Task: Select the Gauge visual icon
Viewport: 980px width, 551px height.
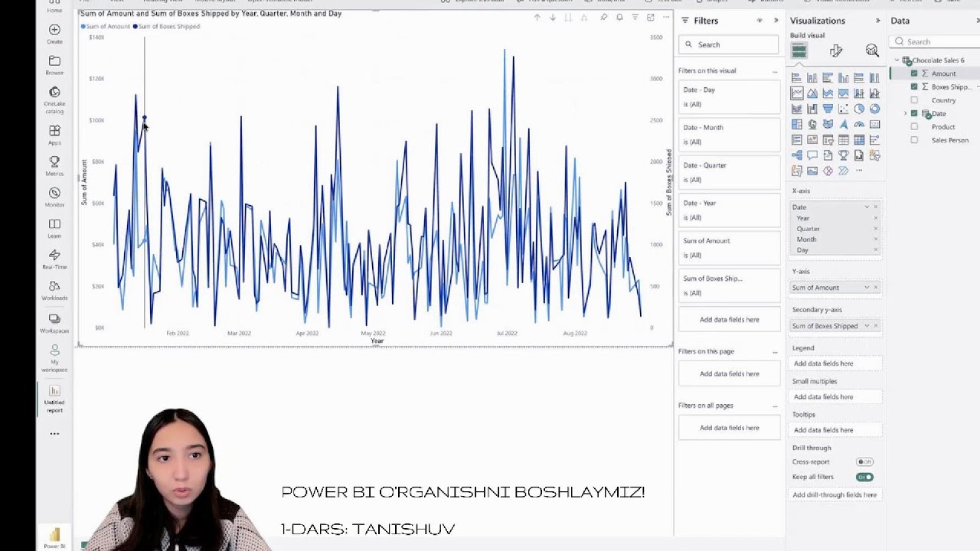Action: (x=859, y=124)
